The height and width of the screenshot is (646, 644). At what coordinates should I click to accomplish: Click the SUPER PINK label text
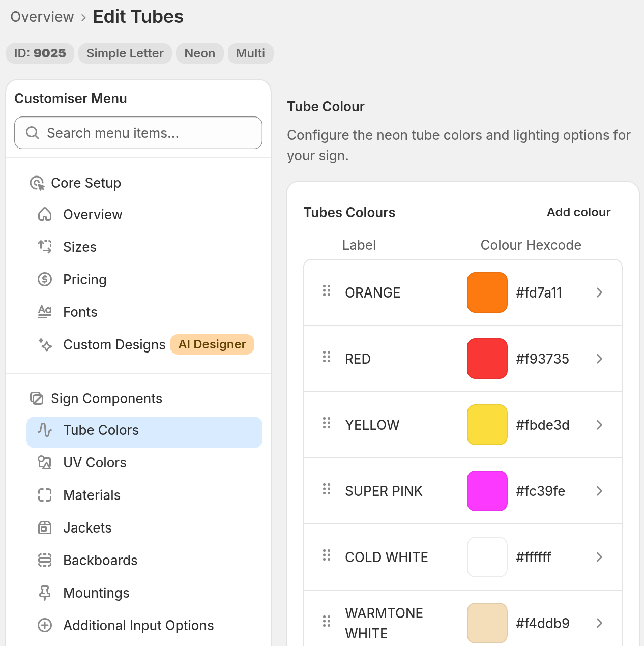[x=384, y=491]
